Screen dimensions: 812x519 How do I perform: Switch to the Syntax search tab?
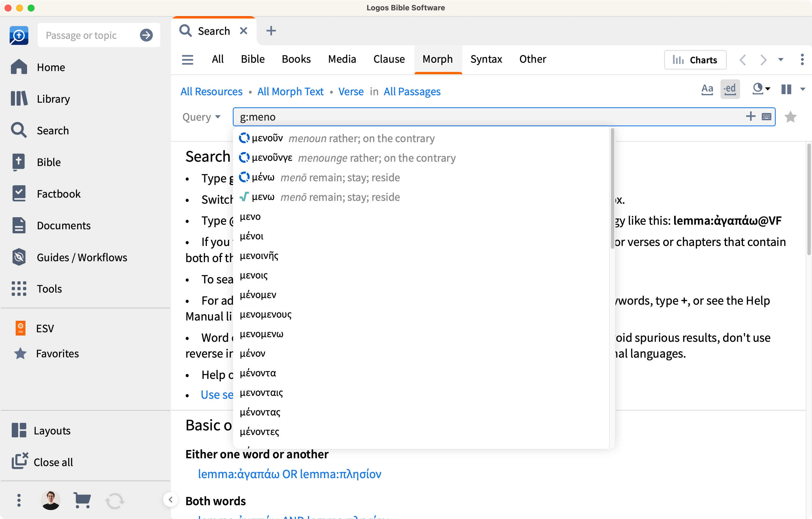(x=486, y=59)
